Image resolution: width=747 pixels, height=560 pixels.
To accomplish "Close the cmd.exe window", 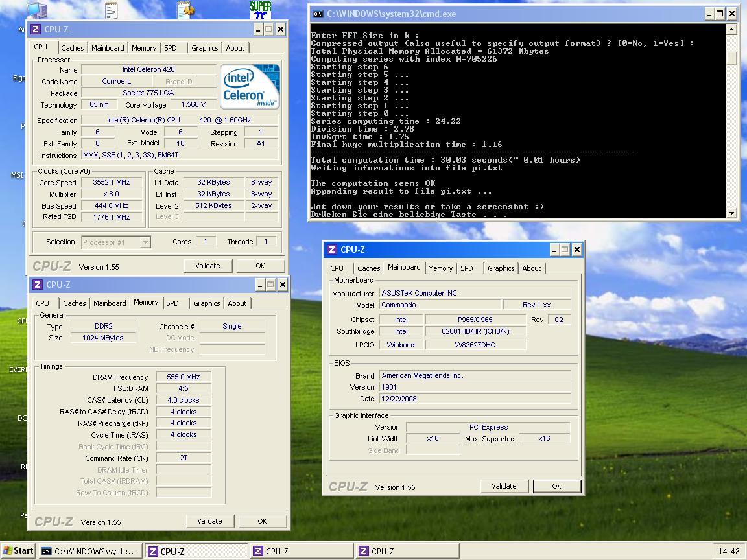I will [732, 14].
